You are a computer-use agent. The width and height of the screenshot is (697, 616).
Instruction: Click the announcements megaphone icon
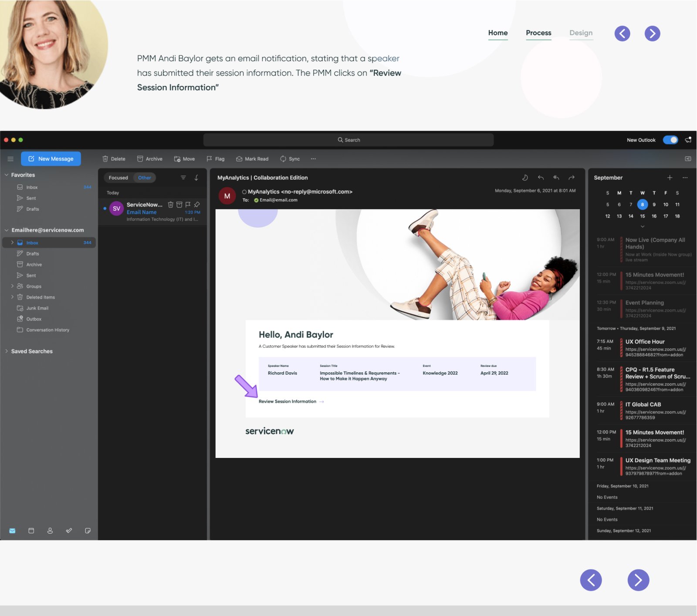click(688, 140)
